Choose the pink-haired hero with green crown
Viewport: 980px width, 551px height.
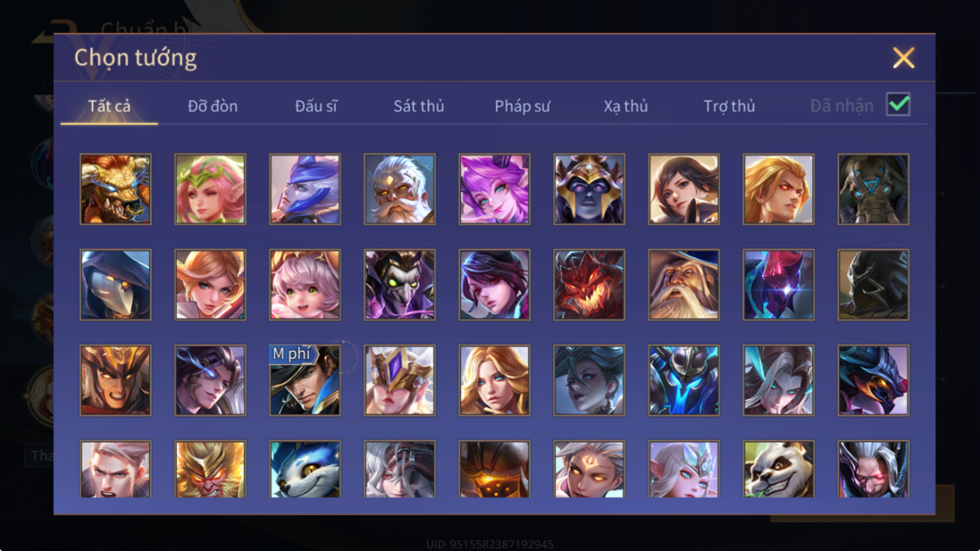click(x=210, y=190)
